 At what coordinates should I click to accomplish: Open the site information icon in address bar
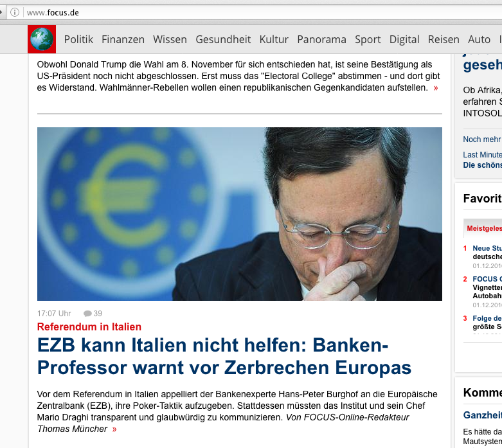click(15, 12)
